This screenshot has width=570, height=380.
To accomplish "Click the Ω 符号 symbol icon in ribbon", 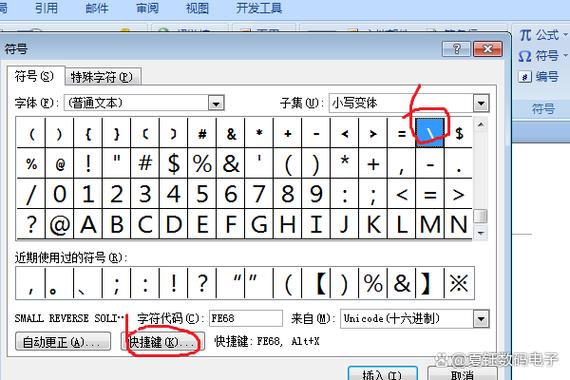I will pos(525,57).
